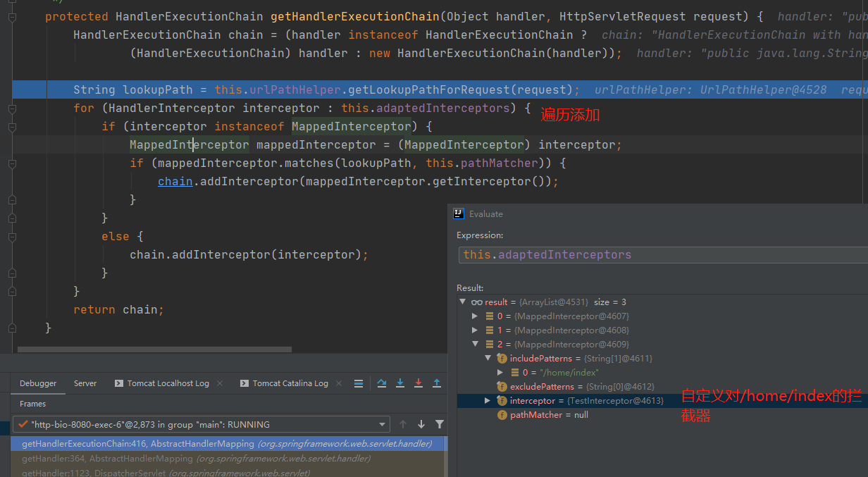
Task: Click the highlighted String lookupPath line
Action: click(x=440, y=89)
